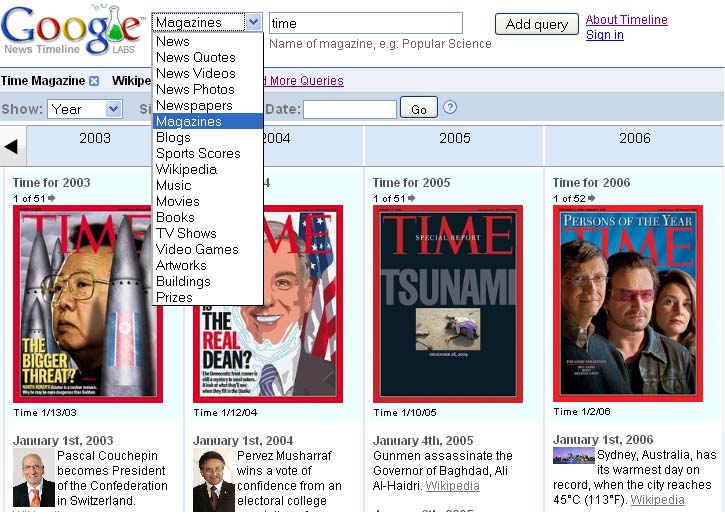
Task: Open Wikipedia link after Sydney record story
Action: (x=657, y=500)
